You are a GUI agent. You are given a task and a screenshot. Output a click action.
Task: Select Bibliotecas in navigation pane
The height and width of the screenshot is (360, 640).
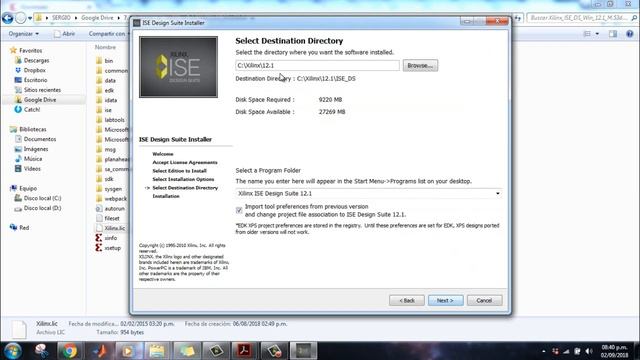coord(33,129)
